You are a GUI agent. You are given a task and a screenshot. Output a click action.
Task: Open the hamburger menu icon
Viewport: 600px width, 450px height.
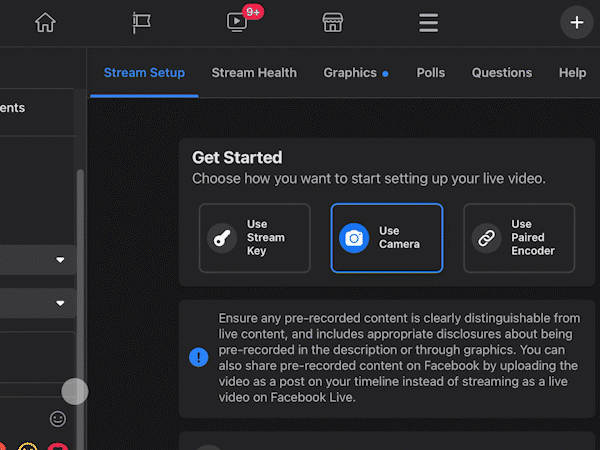[429, 22]
